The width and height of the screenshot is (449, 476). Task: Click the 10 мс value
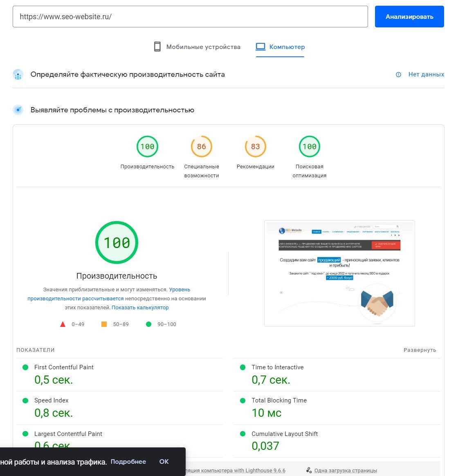pos(267,413)
